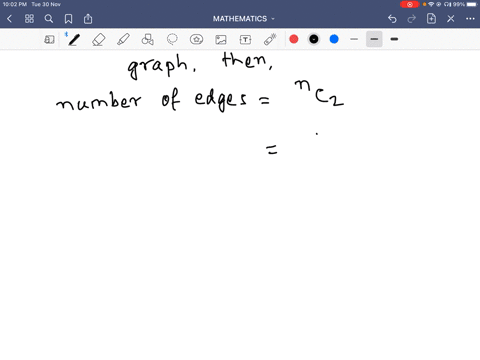Bookmark this page
480x360 pixels.
point(68,19)
